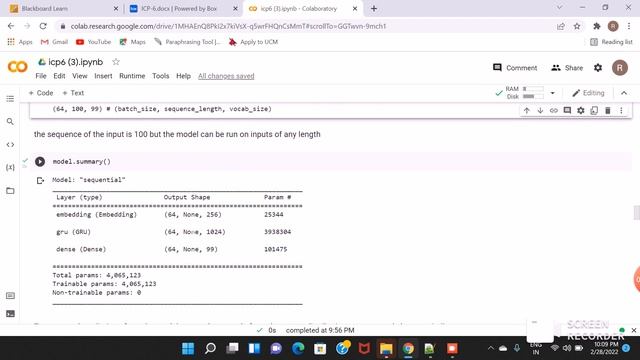Open Colab settings gear in header
The image size is (640, 360).
coord(598,68)
